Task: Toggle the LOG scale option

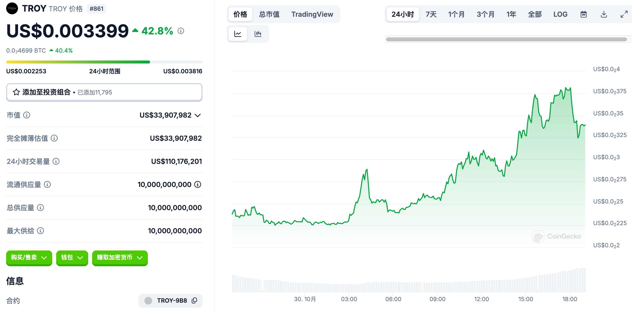Action: [x=560, y=14]
